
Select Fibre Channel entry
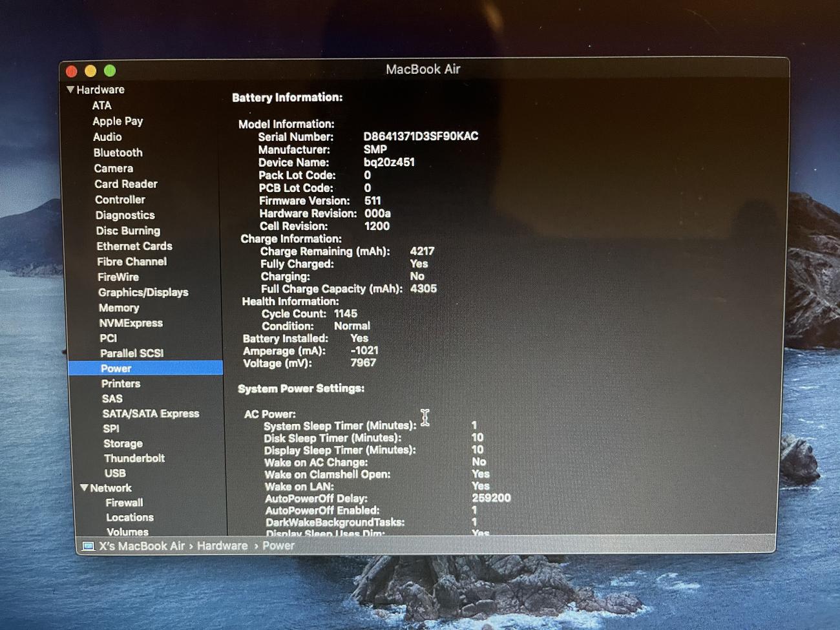coord(132,262)
